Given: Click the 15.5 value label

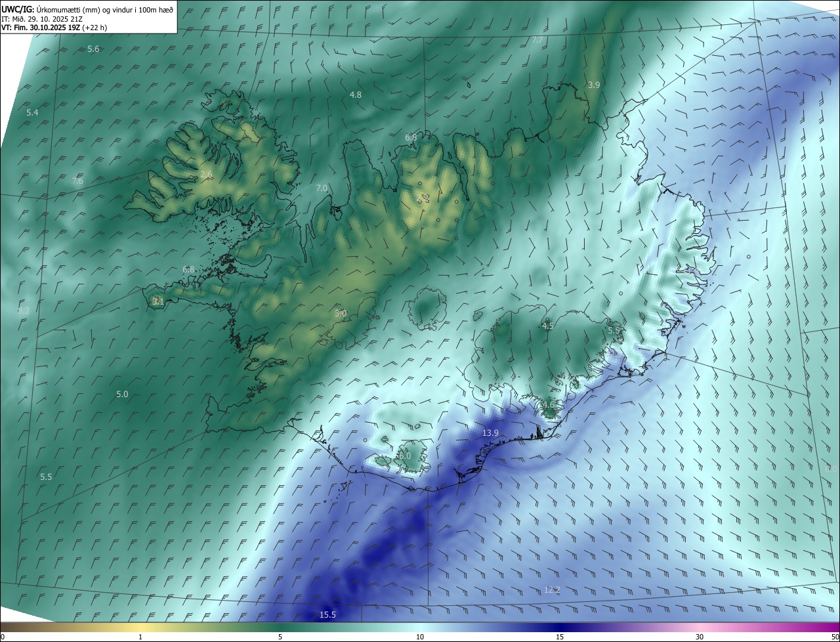Looking at the screenshot, I should click(327, 614).
